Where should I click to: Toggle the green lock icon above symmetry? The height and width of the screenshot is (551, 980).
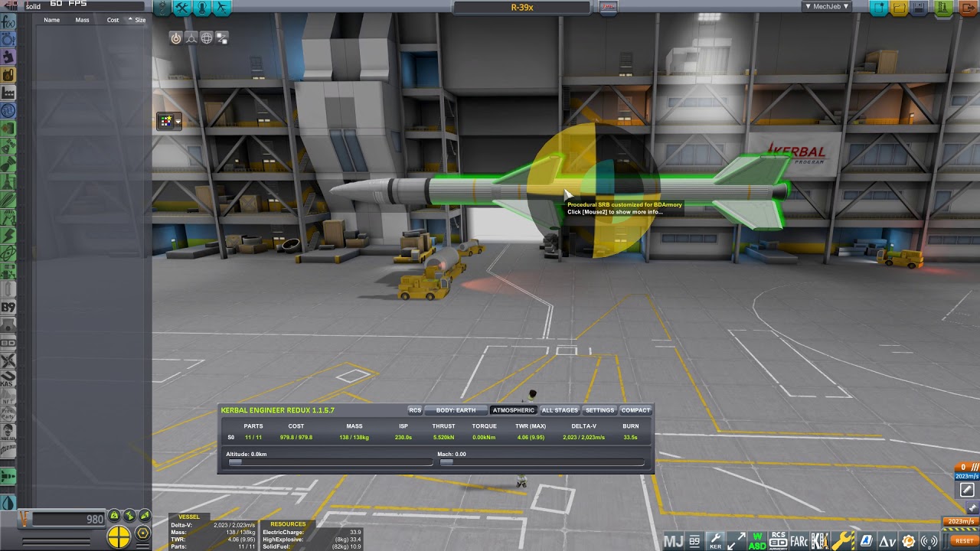pos(114,516)
